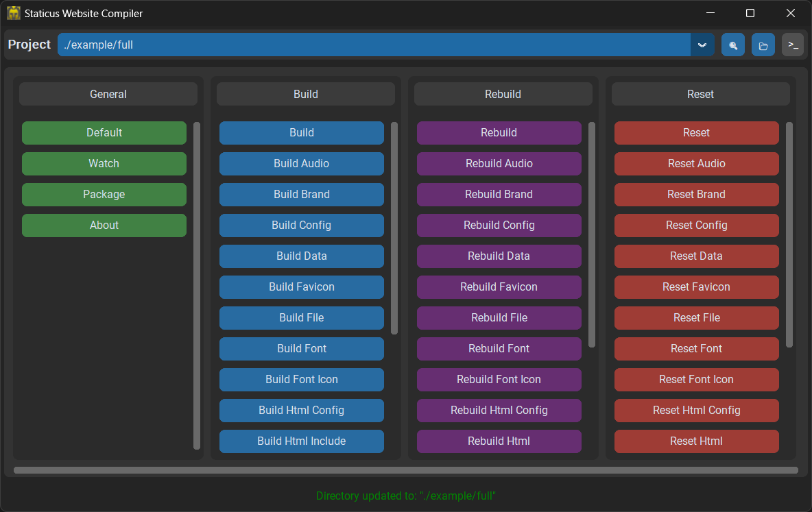Click the General column vertical scrollbar
Viewport: 812px width, 512px height.
click(x=197, y=286)
